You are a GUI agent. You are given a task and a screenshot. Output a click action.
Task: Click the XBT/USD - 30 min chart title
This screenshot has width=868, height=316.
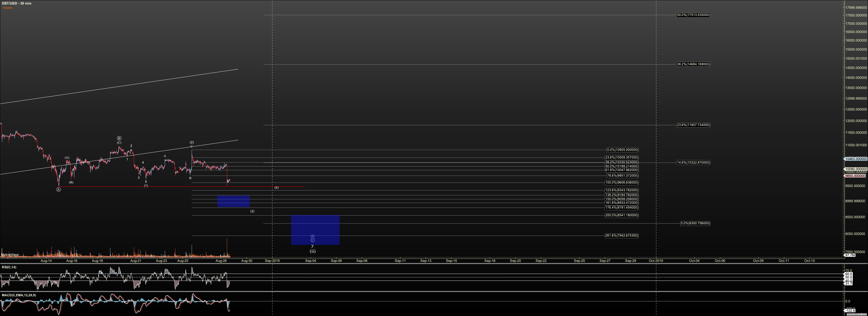pyautogui.click(x=17, y=3)
